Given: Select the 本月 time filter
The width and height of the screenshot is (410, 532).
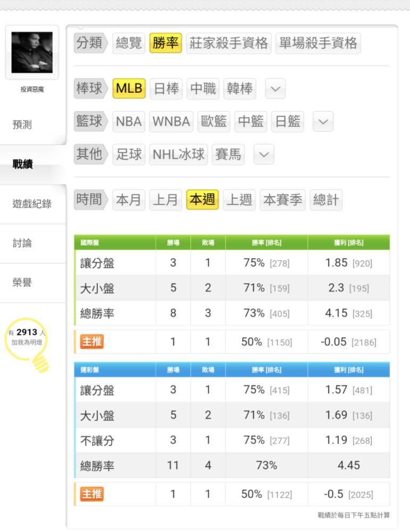Looking at the screenshot, I should [129, 200].
